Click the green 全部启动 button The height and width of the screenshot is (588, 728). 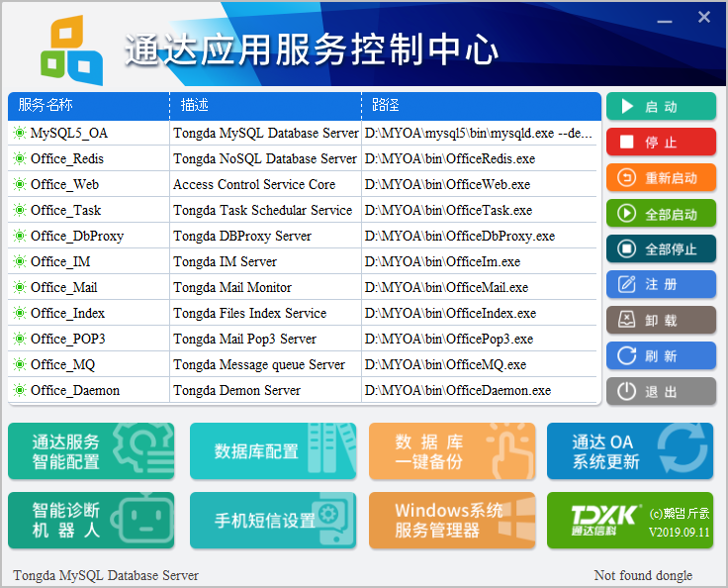(661, 214)
